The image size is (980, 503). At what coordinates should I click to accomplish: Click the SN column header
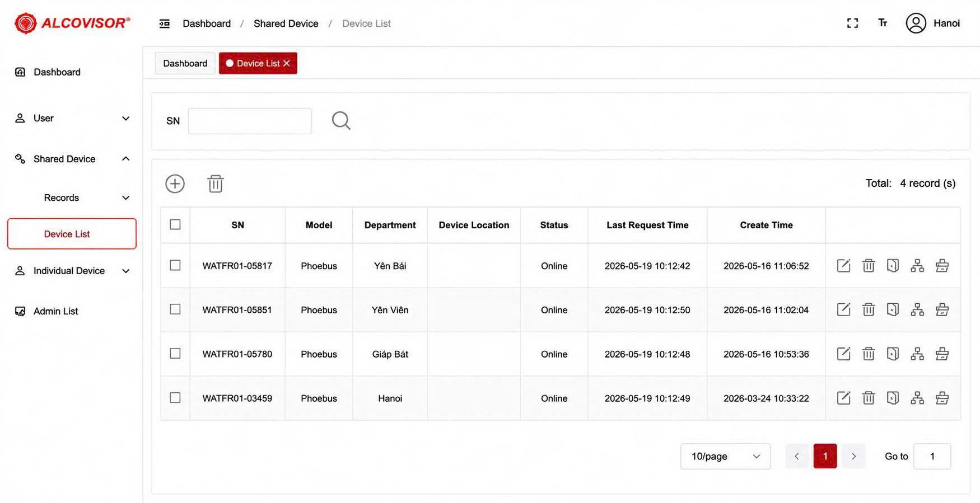coord(237,225)
